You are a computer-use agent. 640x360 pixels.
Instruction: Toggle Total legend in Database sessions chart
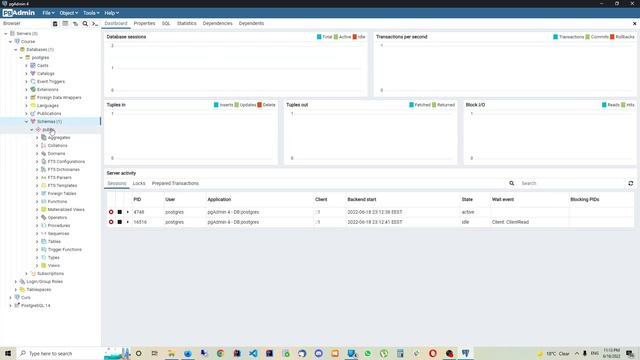pos(324,37)
